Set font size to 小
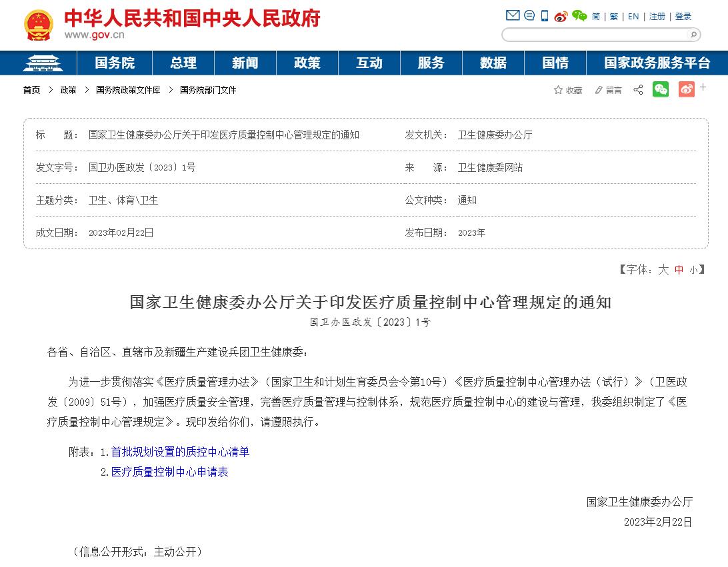The height and width of the screenshot is (567, 728). 693,271
